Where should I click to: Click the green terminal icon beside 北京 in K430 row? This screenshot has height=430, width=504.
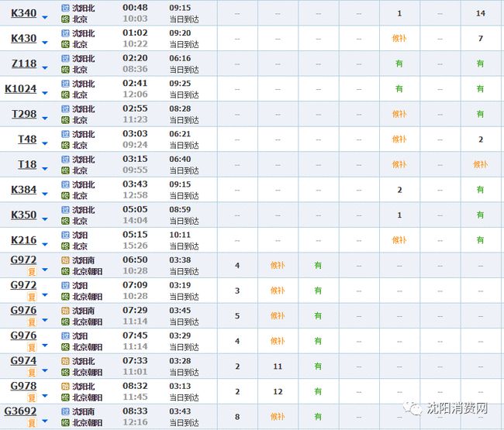[66, 44]
